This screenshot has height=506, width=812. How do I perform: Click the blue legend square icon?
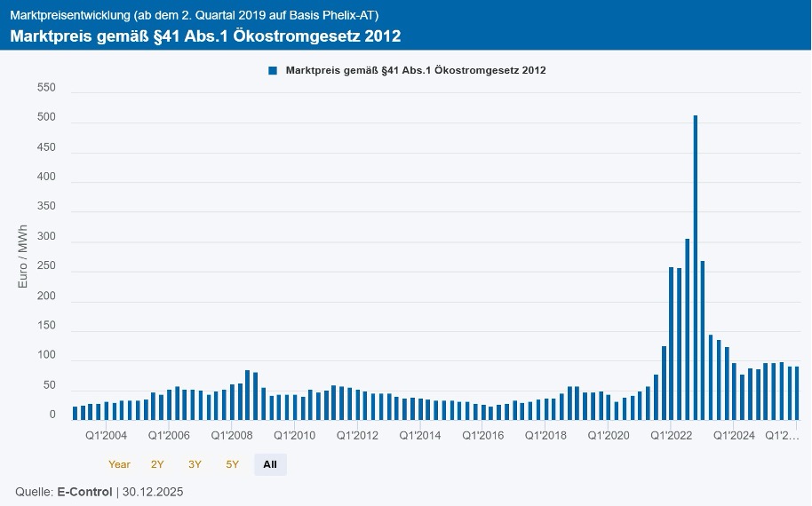click(273, 70)
